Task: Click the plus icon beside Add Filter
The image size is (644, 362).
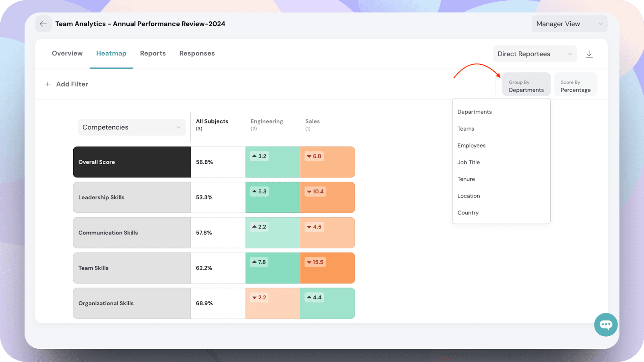Action: click(48, 84)
